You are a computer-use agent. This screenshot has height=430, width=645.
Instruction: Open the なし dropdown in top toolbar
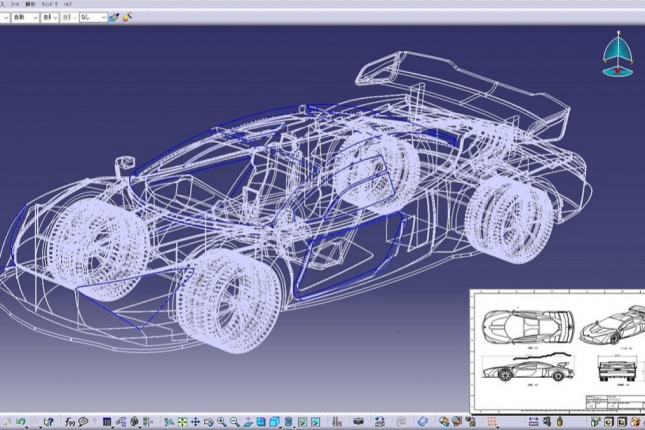point(92,18)
